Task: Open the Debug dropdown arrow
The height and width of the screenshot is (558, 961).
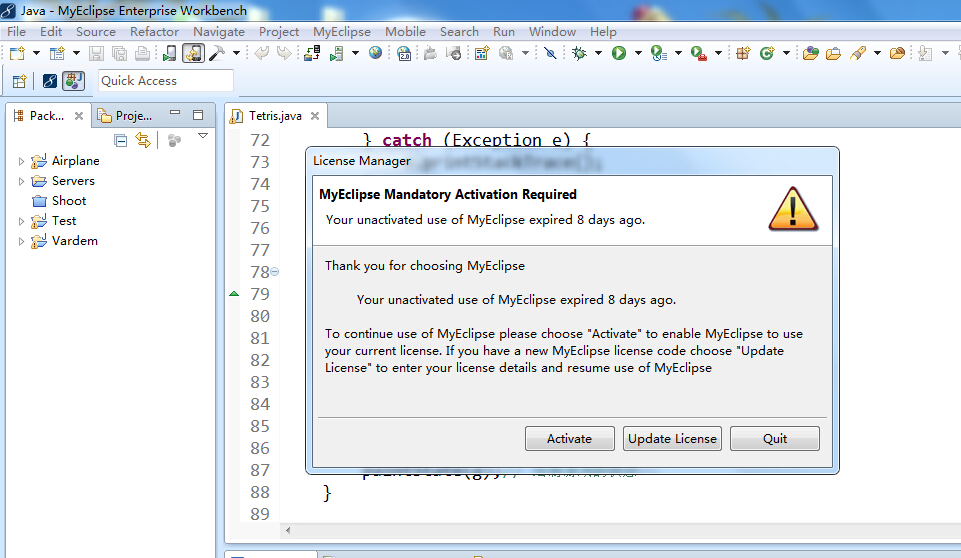Action: pos(598,53)
